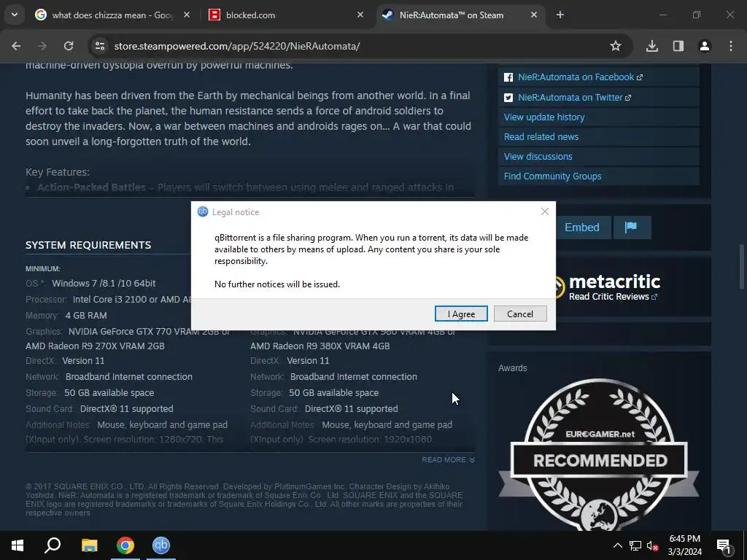Click the Eurogamer Recommended award badge
This screenshot has width=747, height=560.
coord(599,455)
